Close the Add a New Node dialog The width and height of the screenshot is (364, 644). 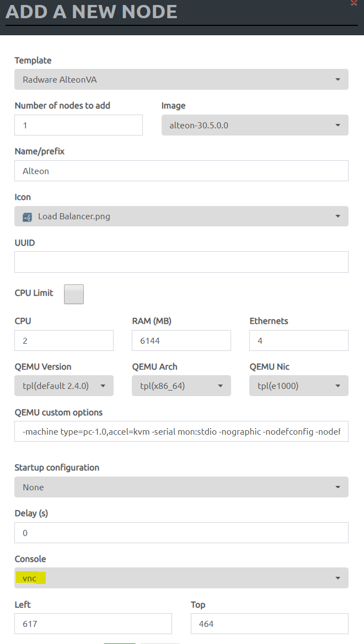point(354,2)
